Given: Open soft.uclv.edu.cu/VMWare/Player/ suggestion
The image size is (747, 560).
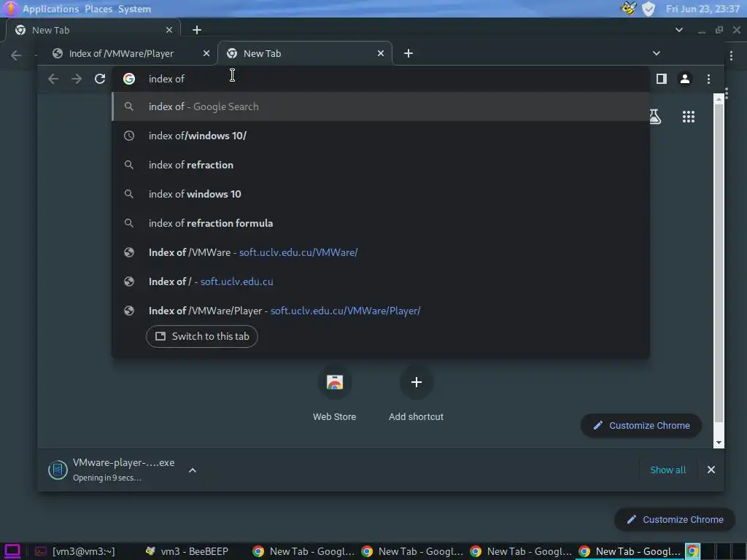Looking at the screenshot, I should [381, 311].
